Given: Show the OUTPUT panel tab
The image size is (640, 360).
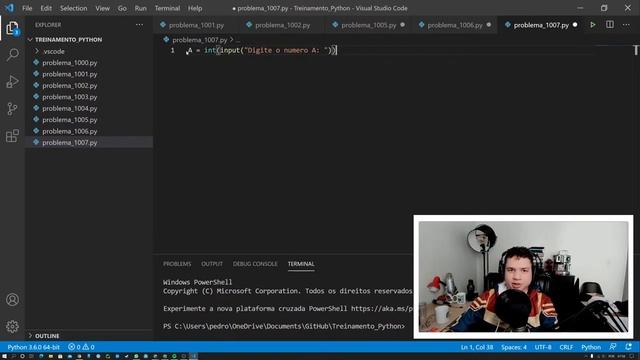Looking at the screenshot, I should [x=212, y=264].
